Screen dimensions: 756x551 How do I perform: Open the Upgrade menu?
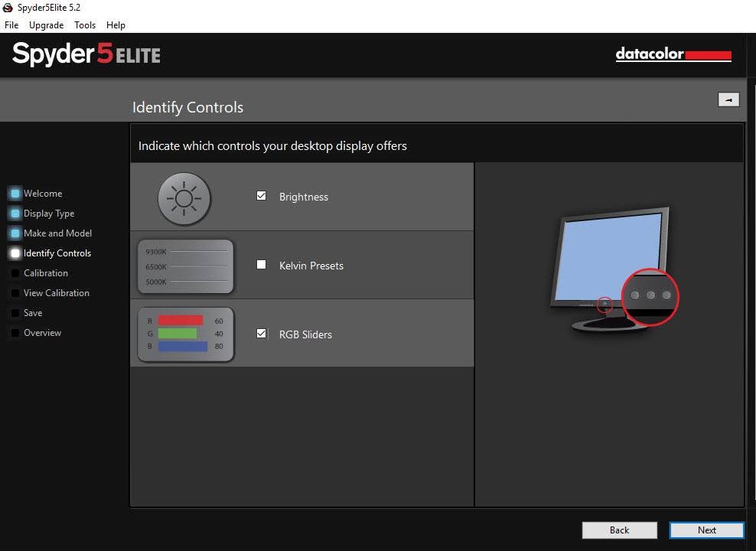[x=46, y=25]
